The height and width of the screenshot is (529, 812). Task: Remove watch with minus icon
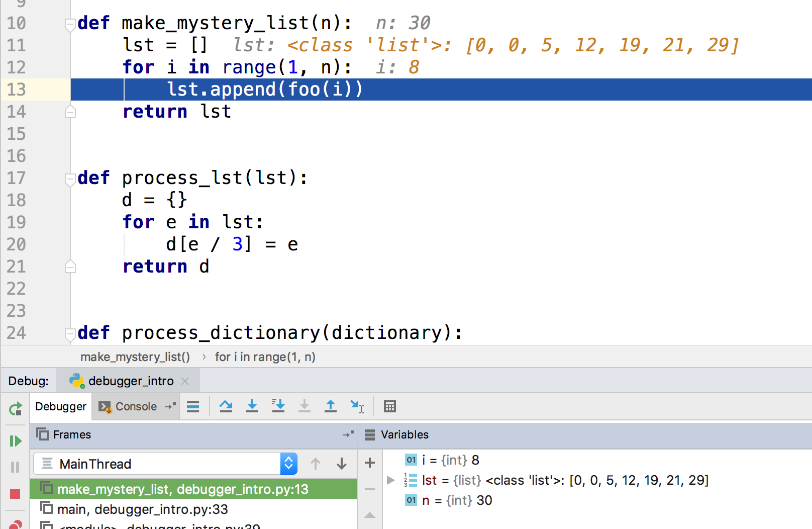point(370,489)
